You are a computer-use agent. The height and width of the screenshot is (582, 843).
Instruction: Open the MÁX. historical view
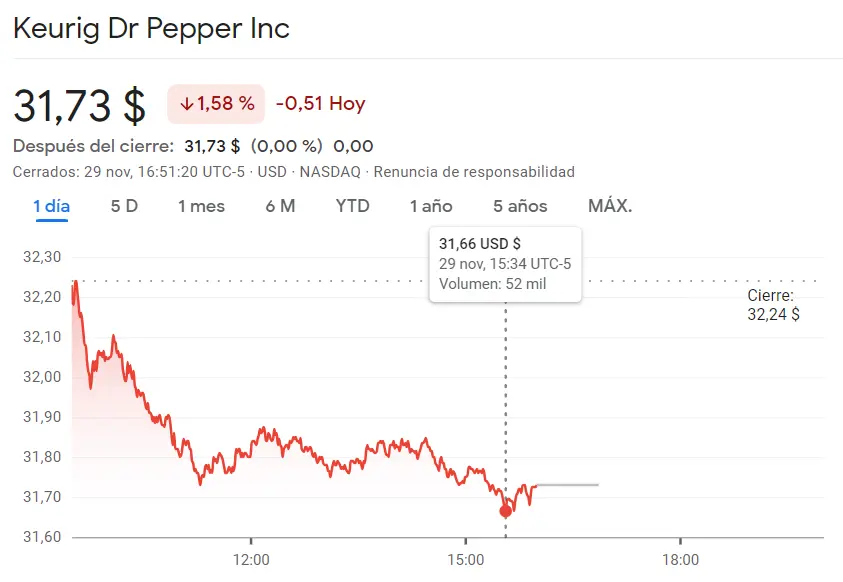[x=609, y=205]
